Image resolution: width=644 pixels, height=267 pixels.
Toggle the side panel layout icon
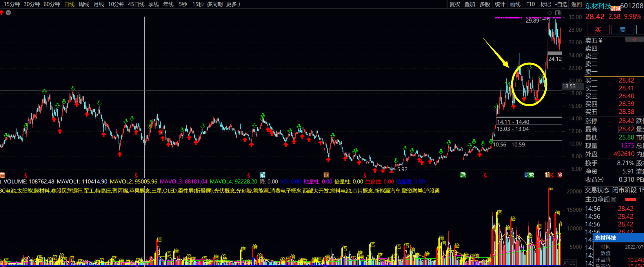[x=558, y=13]
